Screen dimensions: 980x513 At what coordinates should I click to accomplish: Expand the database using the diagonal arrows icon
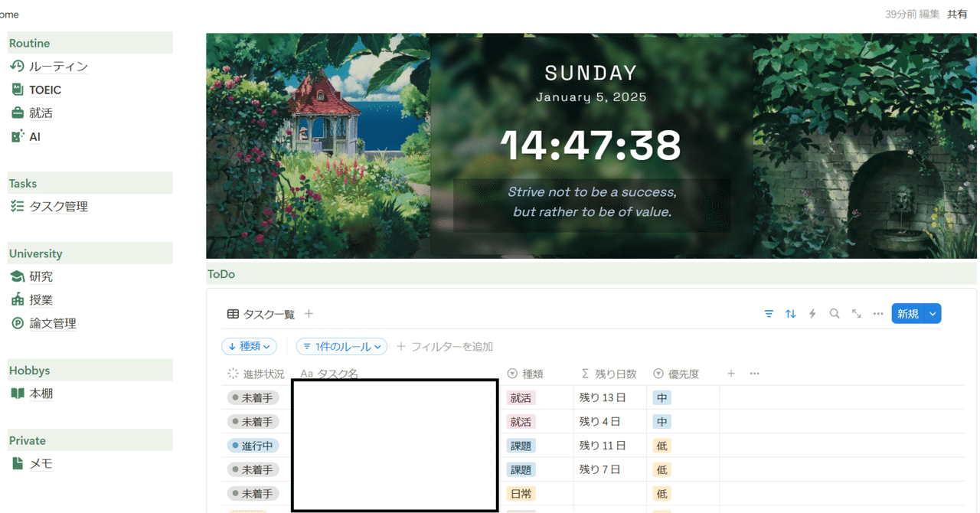pos(856,313)
